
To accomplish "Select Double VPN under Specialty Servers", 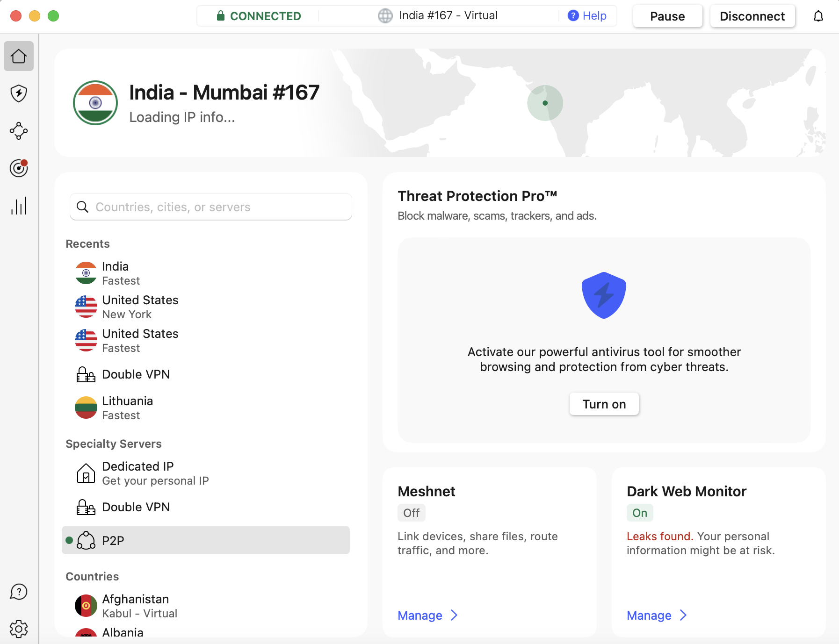I will point(206,507).
